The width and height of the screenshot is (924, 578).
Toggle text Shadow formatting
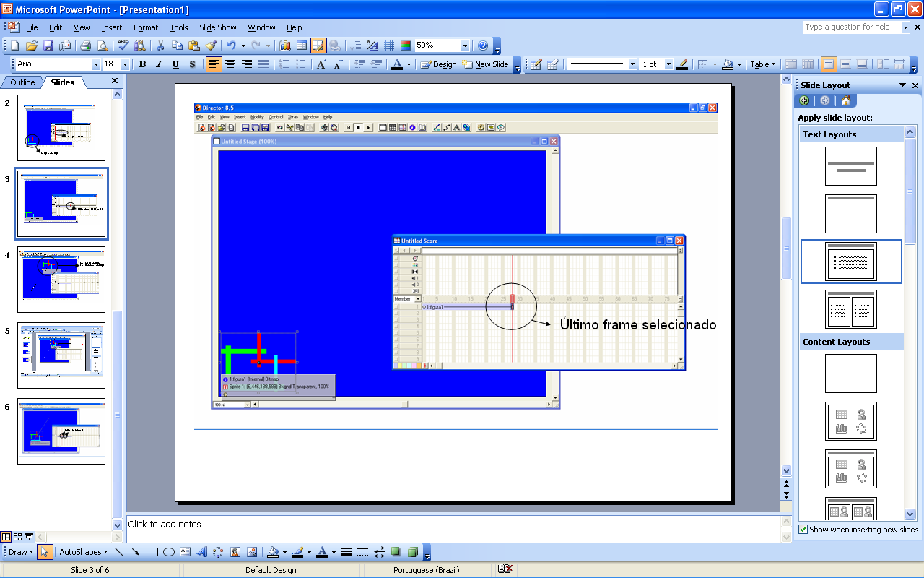[x=192, y=64]
